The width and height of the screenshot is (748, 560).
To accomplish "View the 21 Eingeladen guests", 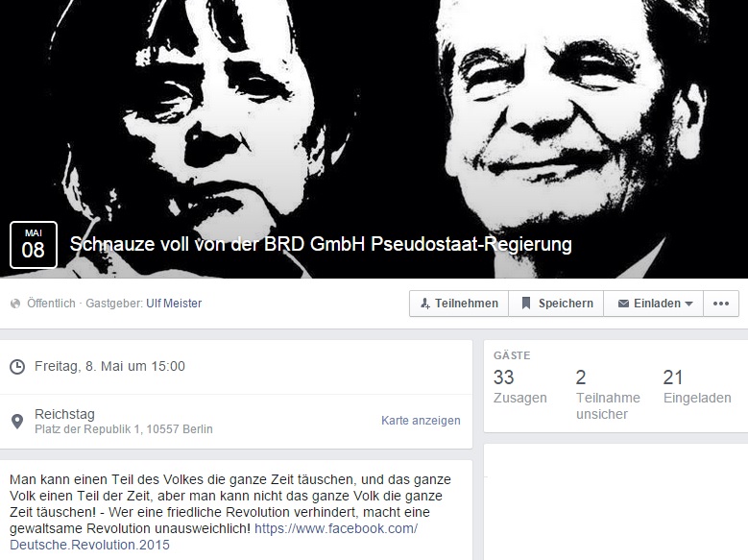I will pyautogui.click(x=697, y=387).
